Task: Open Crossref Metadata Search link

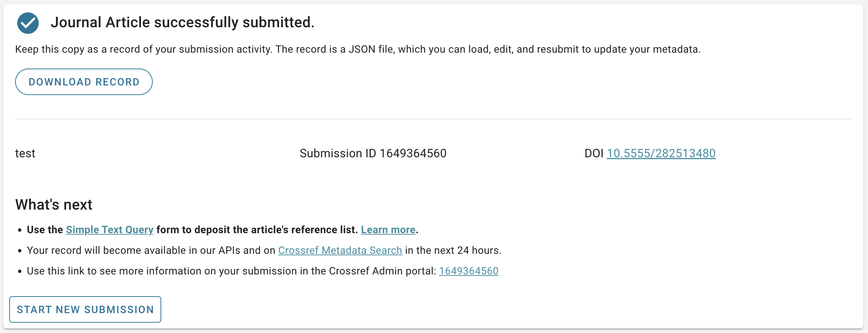Action: [340, 250]
